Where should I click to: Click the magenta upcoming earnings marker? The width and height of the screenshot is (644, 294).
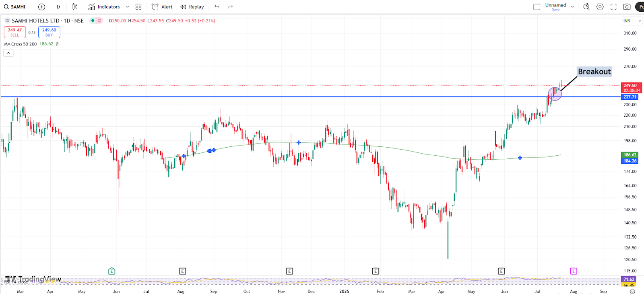574,271
